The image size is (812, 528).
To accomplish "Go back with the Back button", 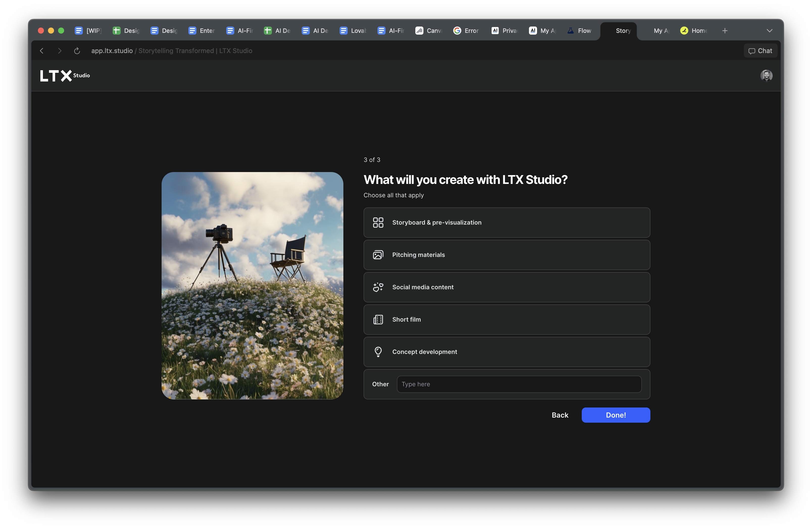I will [x=560, y=415].
